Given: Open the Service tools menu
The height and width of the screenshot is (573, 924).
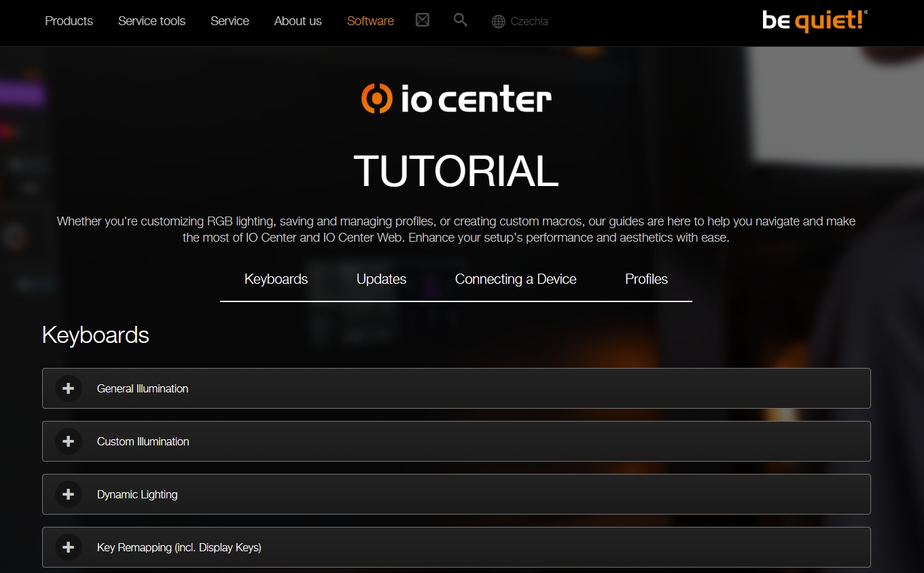Looking at the screenshot, I should click(x=152, y=21).
